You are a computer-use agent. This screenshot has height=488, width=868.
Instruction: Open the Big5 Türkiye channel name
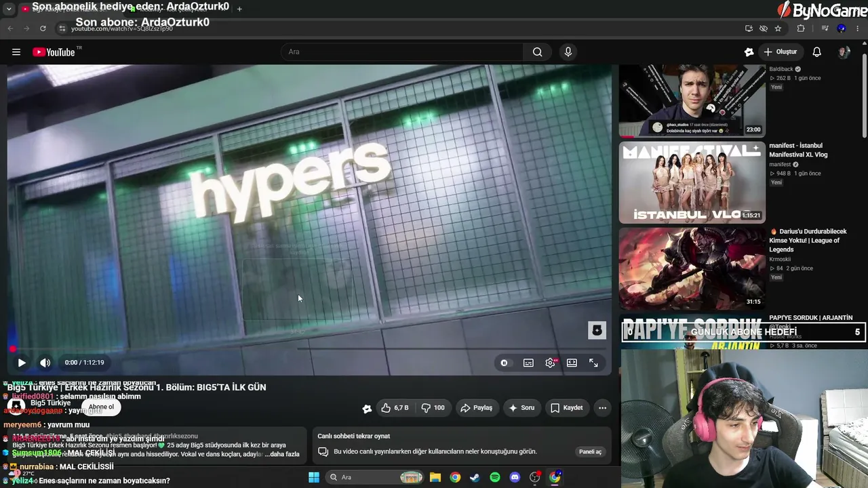coord(50,403)
